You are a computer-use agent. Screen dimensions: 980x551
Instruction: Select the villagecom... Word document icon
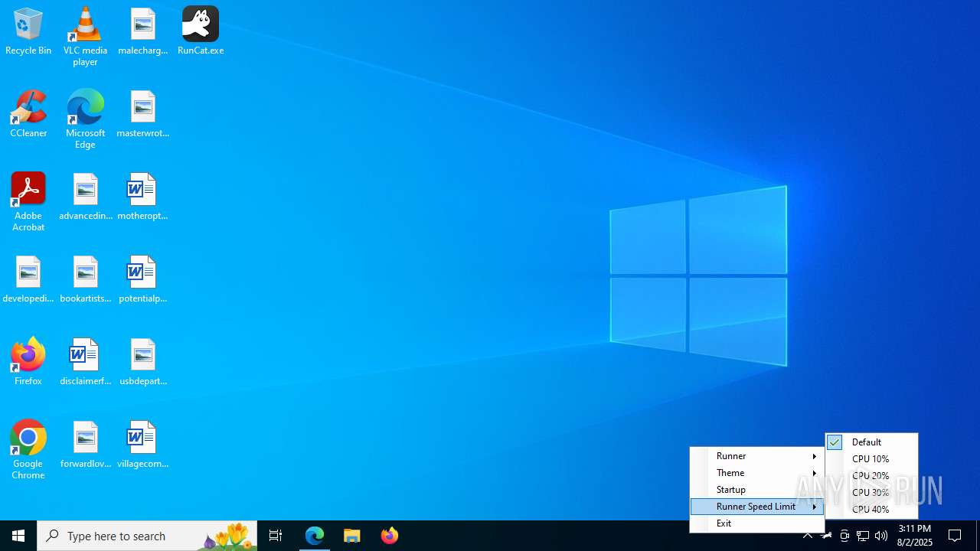pos(142,445)
